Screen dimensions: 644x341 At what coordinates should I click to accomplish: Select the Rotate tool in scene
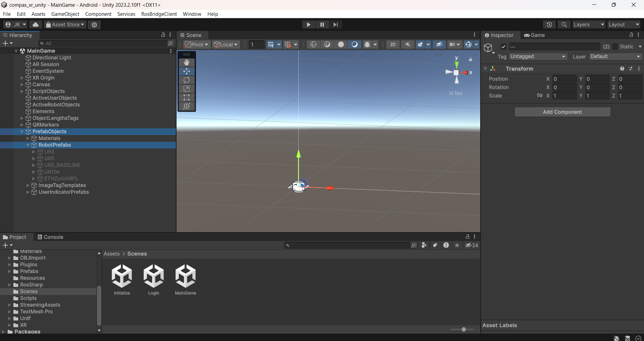point(187,80)
